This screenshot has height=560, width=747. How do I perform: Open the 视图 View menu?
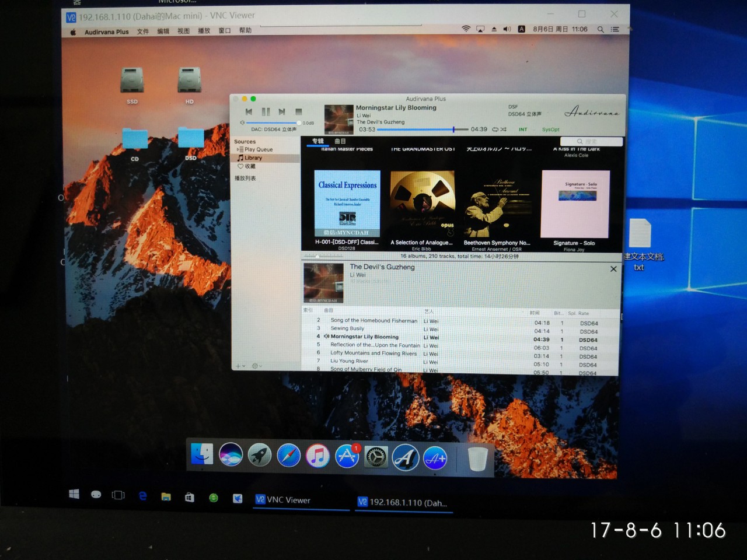click(x=183, y=31)
